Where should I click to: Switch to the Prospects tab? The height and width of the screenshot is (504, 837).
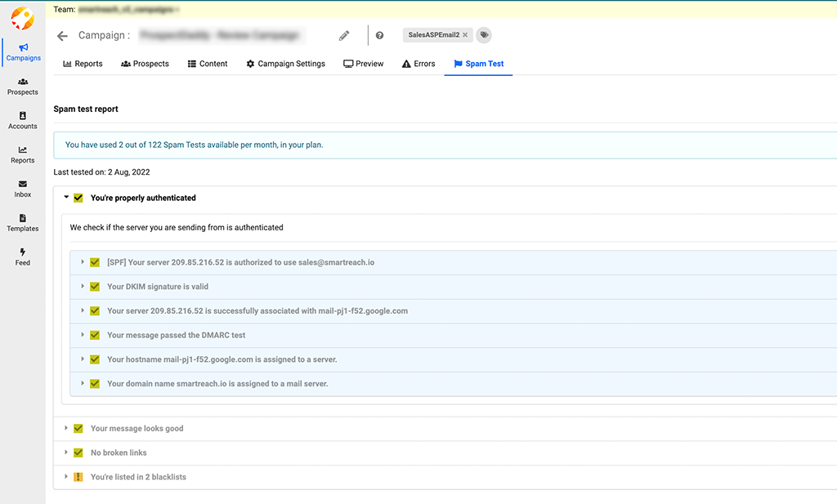coord(145,64)
